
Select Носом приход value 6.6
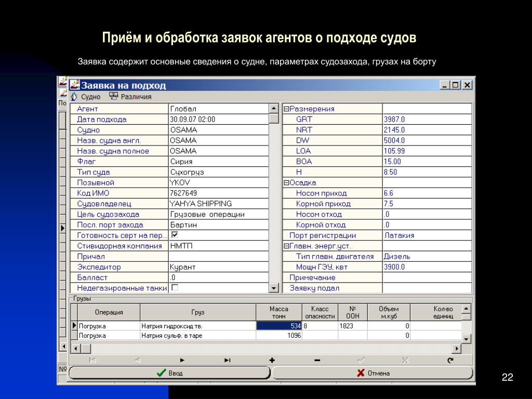pyautogui.click(x=427, y=193)
